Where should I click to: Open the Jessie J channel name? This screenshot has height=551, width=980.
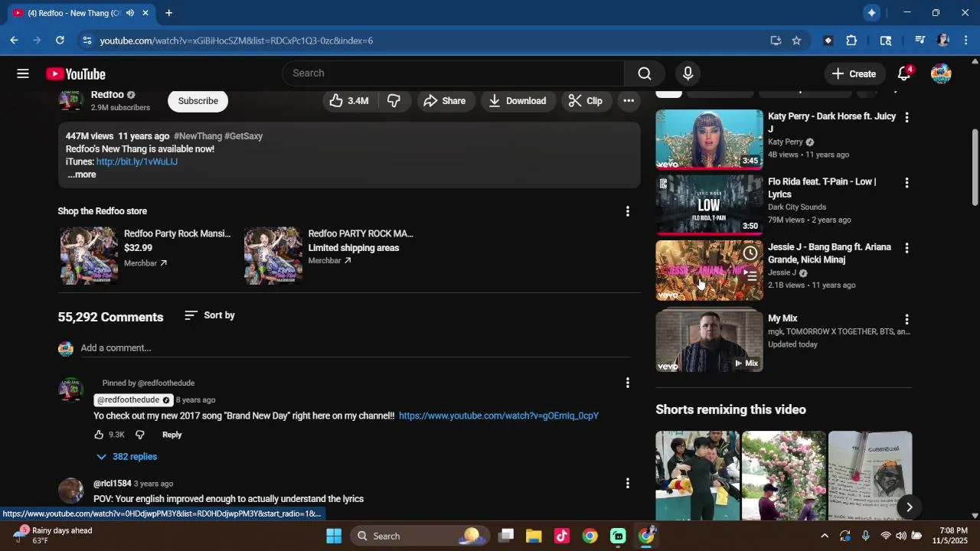coord(782,272)
